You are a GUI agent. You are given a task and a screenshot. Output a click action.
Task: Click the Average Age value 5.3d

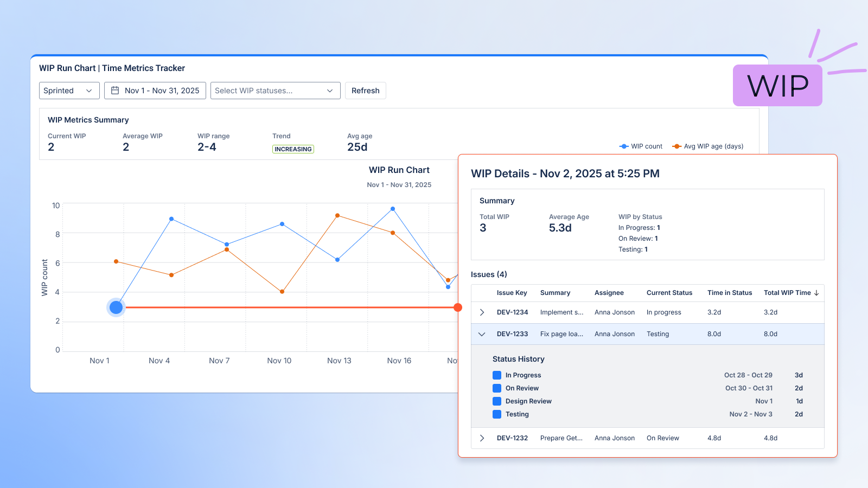tap(560, 228)
